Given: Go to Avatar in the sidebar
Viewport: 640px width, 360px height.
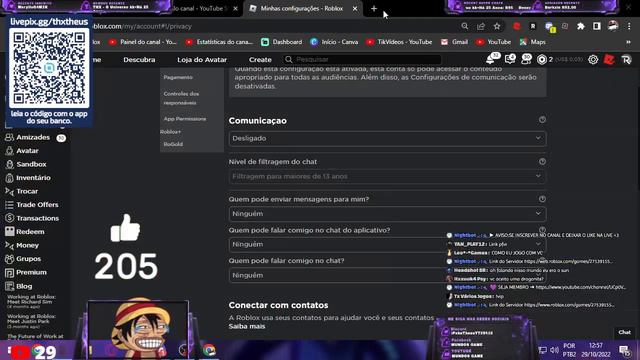Looking at the screenshot, I should (27, 151).
